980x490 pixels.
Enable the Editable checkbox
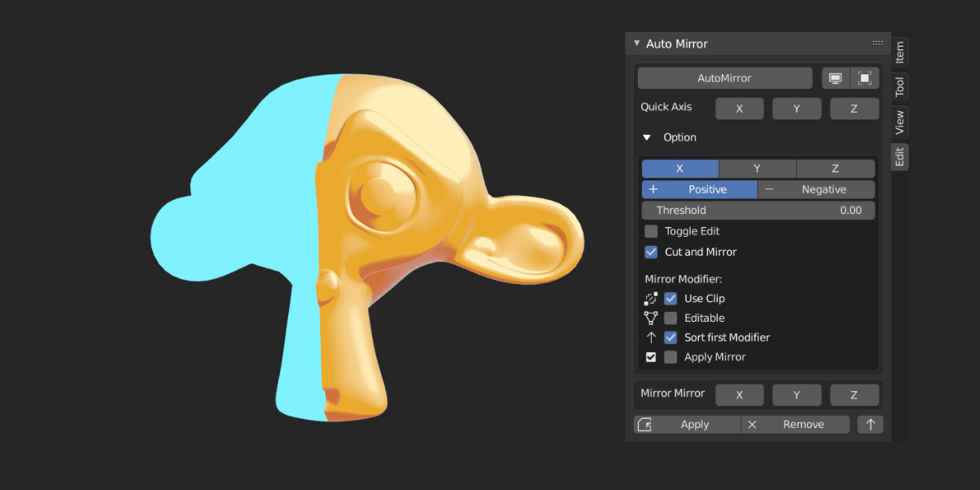pos(669,318)
